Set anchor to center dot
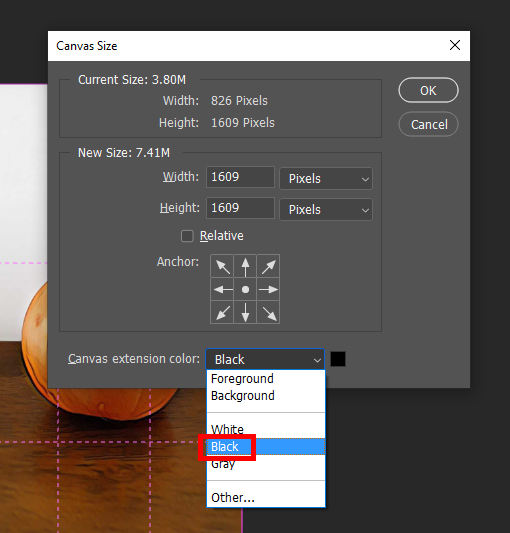 pos(245,289)
